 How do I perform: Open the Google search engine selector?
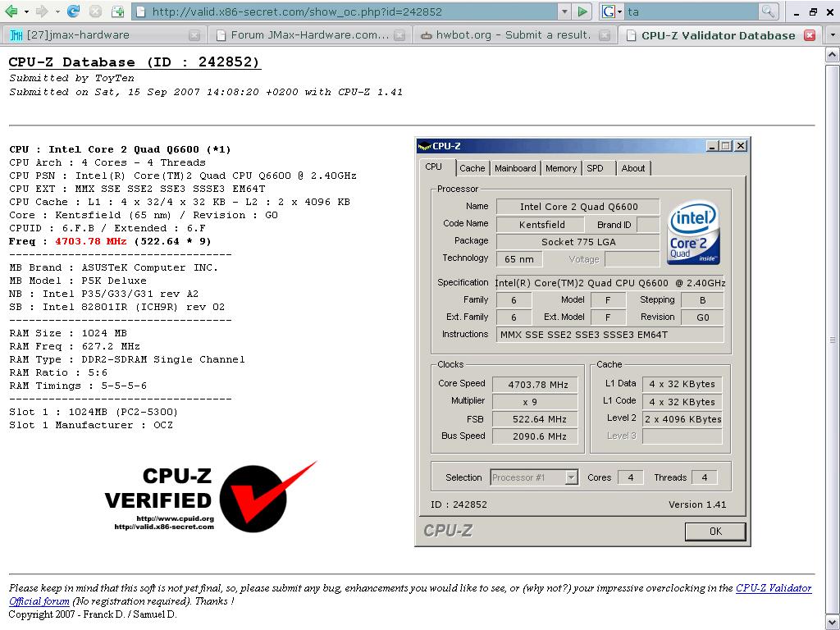[x=612, y=11]
